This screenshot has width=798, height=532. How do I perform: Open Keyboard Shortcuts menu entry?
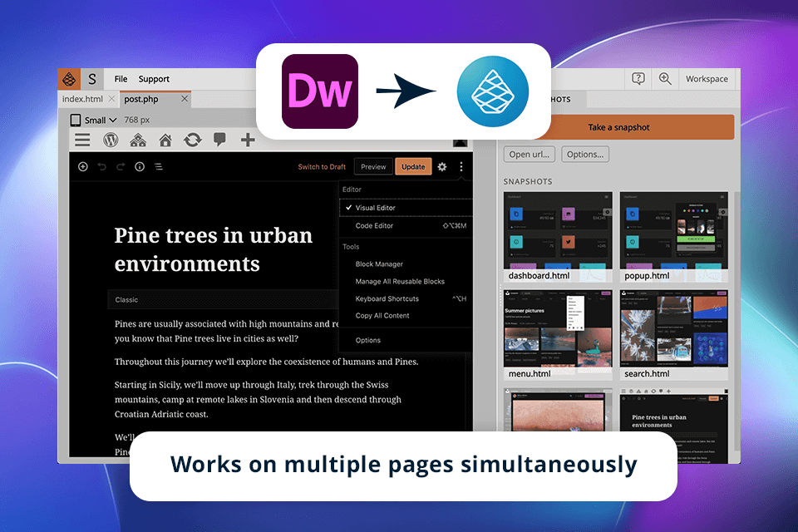pos(406,299)
